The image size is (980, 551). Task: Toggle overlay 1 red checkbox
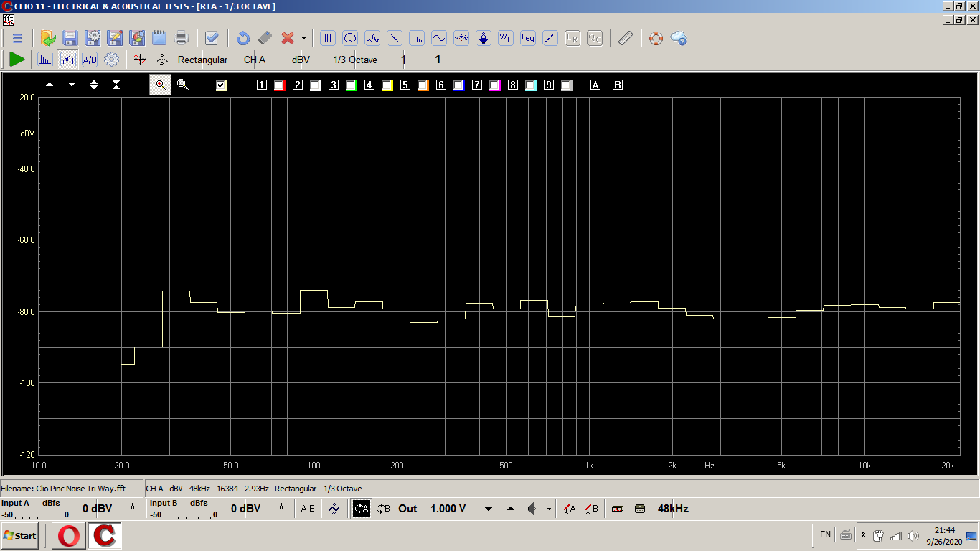pos(280,85)
